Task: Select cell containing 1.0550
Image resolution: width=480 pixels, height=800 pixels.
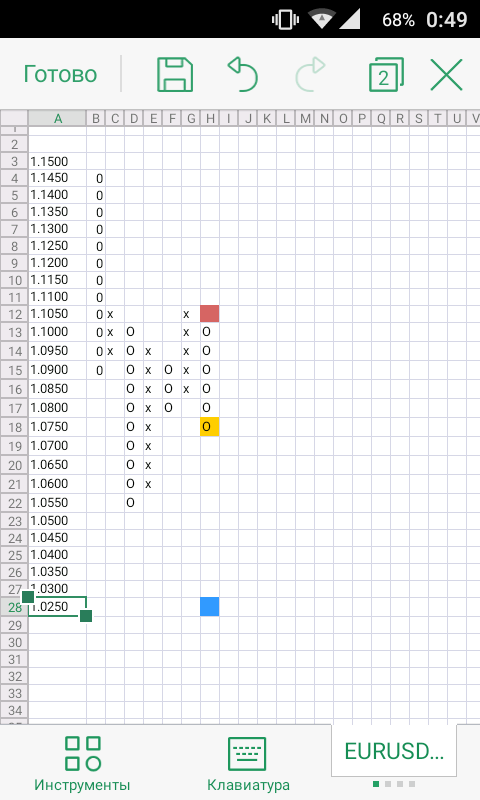Action: (57, 503)
